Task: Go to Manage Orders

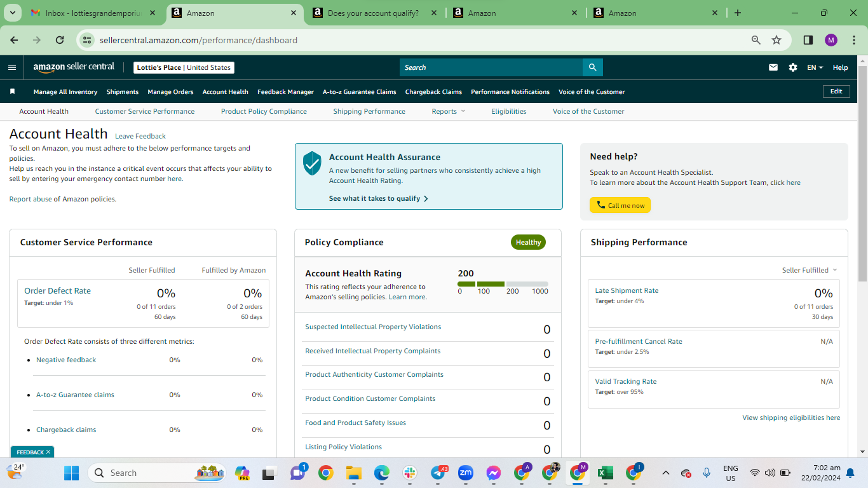Action: 170,91
